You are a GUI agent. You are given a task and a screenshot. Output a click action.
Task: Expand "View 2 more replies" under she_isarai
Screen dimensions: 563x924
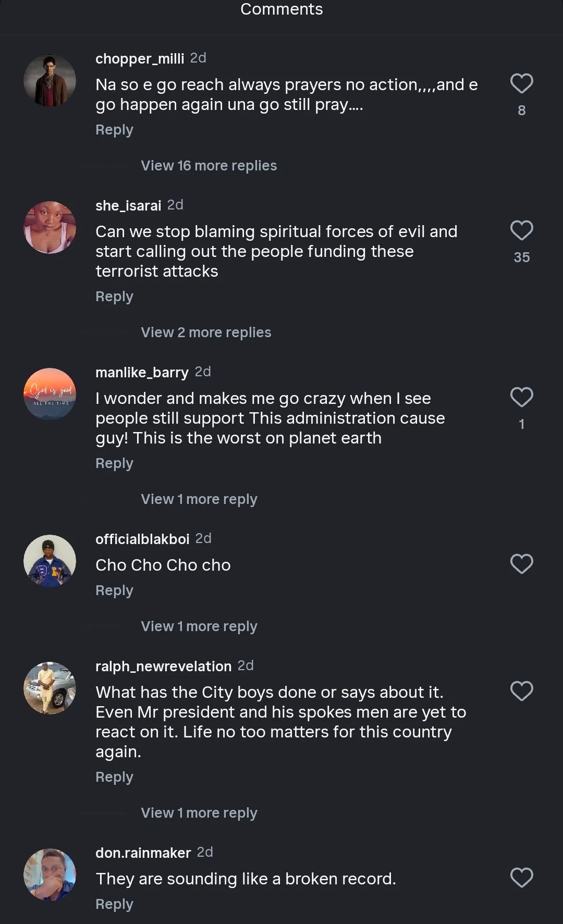pyautogui.click(x=206, y=332)
